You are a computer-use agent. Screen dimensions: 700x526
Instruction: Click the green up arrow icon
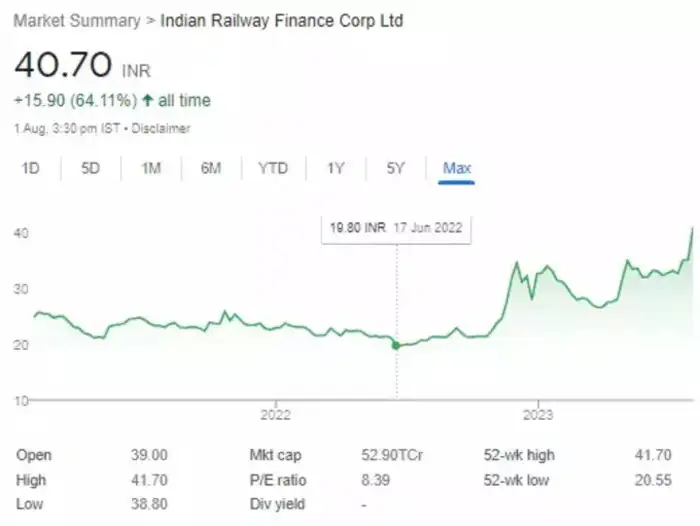click(148, 101)
